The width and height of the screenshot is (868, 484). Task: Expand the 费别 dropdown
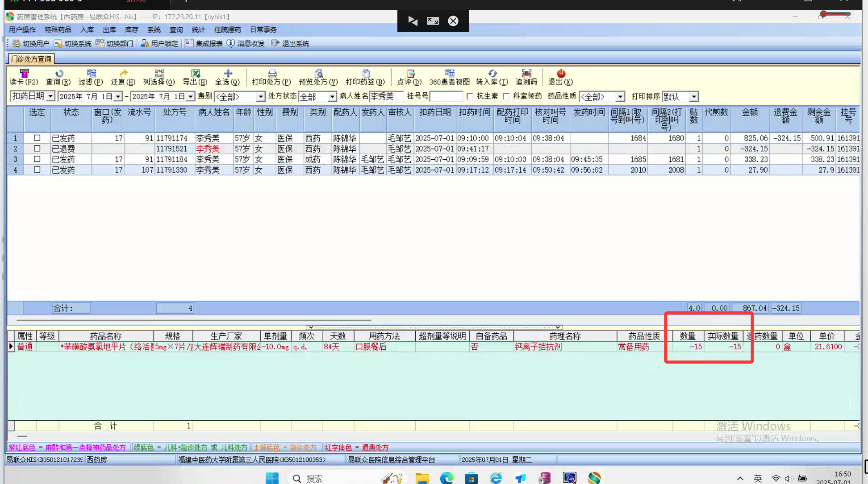coord(260,97)
